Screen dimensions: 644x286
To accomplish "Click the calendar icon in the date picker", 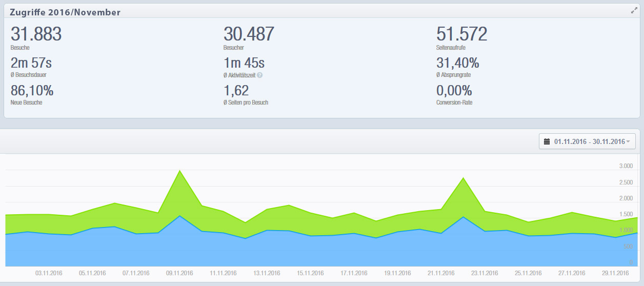I will pos(547,141).
